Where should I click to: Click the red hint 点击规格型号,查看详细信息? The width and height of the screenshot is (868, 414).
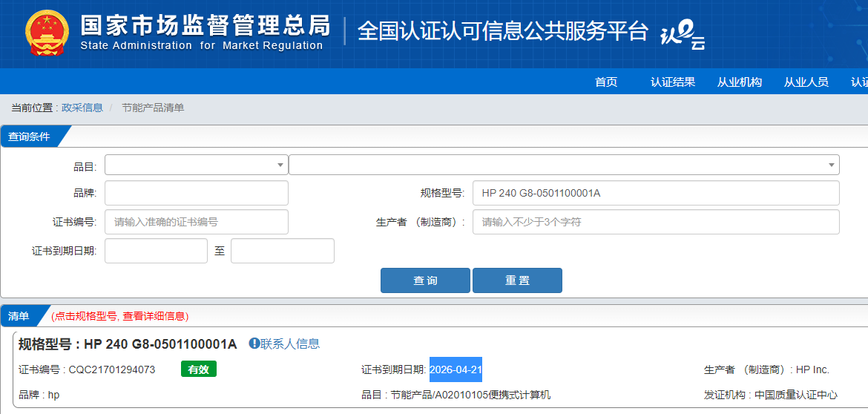click(x=120, y=317)
